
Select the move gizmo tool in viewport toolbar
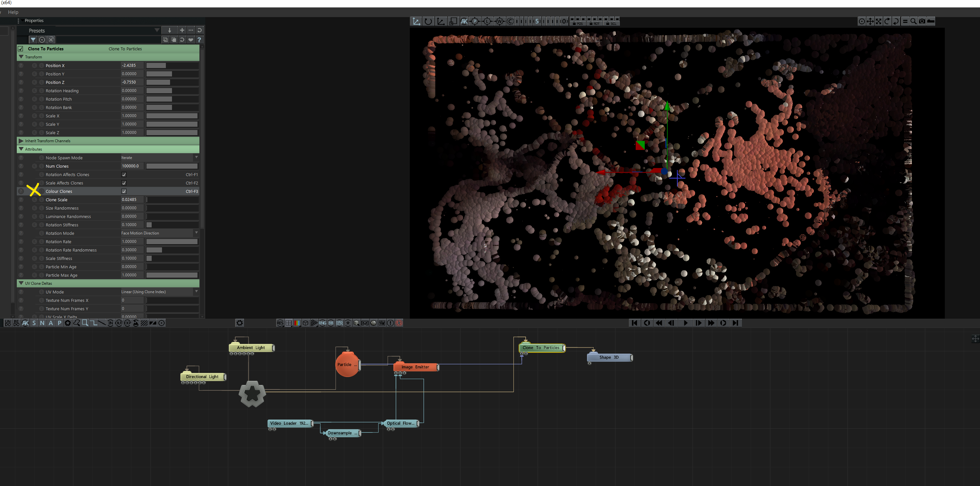tap(416, 21)
